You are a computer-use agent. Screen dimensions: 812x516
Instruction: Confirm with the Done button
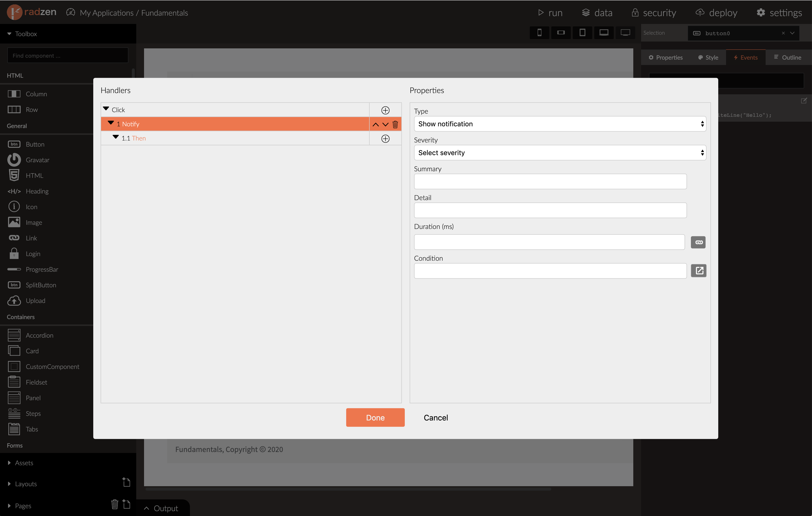tap(375, 418)
